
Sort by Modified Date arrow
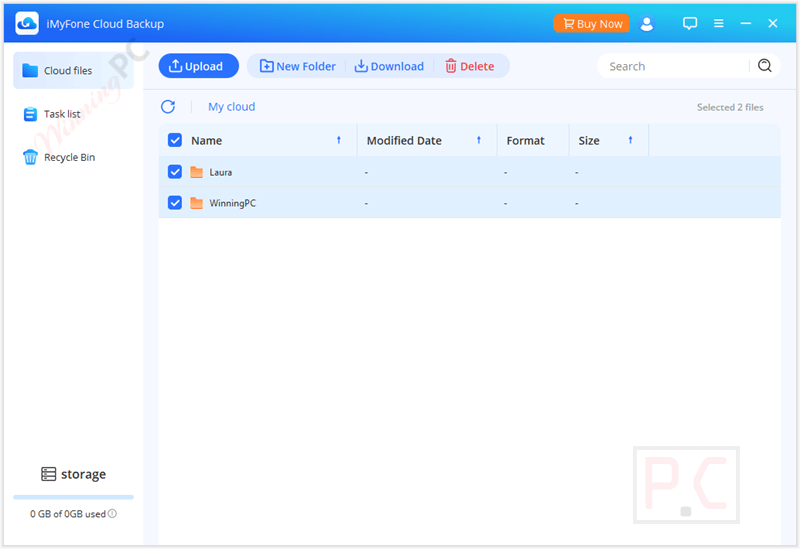point(479,140)
